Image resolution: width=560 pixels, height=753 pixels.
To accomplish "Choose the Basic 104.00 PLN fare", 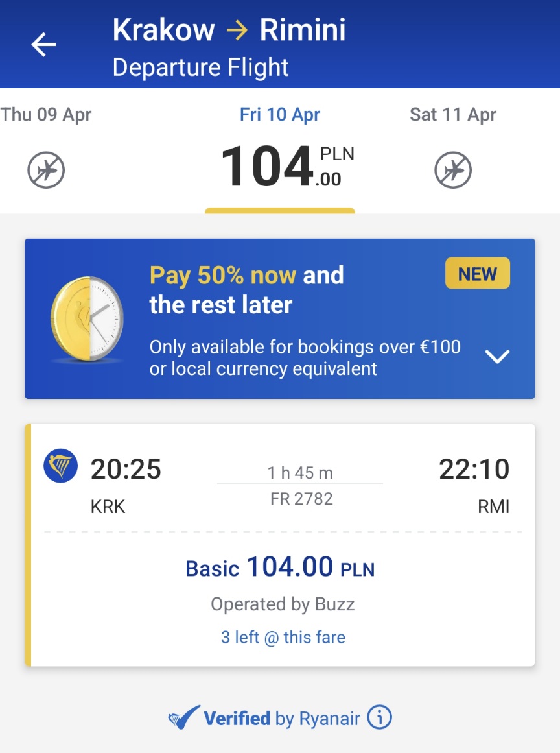I will pos(280,567).
